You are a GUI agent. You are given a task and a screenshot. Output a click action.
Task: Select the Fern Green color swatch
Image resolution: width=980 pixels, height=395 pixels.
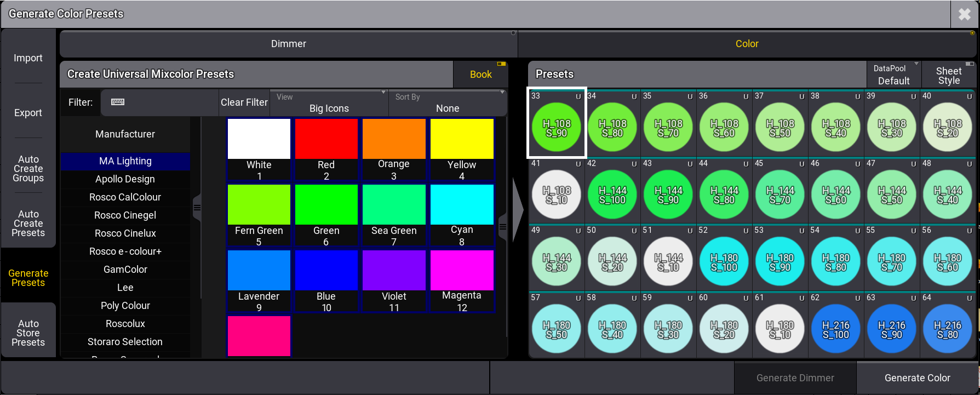259,214
